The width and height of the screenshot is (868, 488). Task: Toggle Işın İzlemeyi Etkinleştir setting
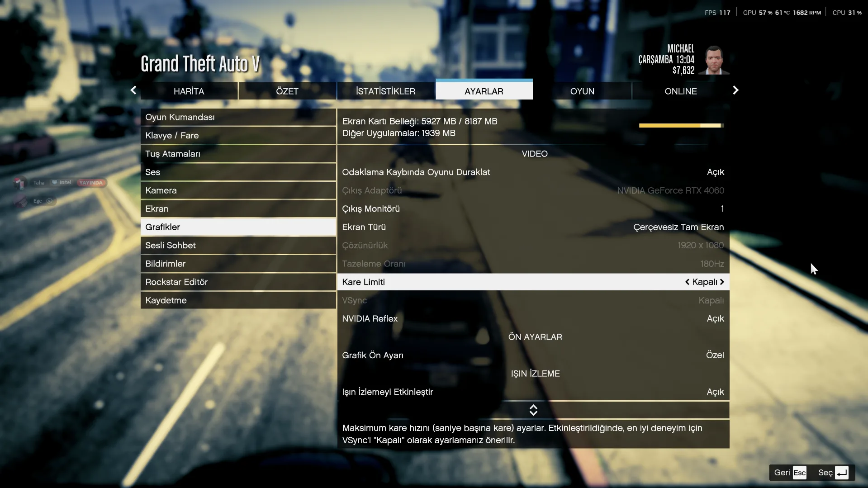click(533, 392)
